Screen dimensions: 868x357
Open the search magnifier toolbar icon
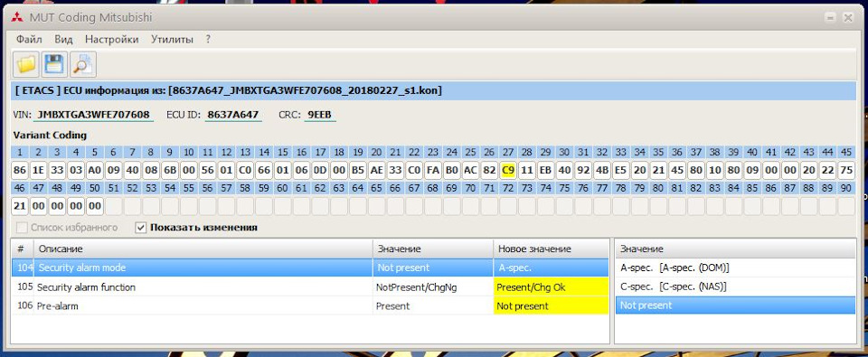pos(83,64)
